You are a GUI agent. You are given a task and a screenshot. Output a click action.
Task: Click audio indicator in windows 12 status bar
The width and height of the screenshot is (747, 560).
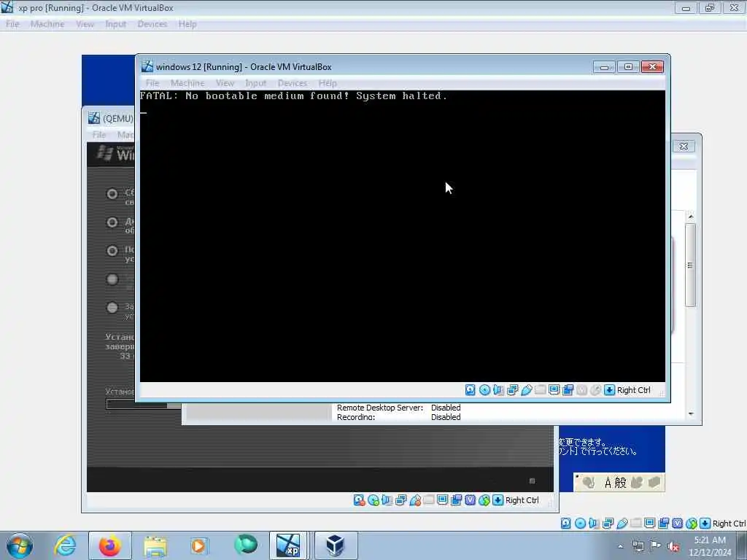pyautogui.click(x=498, y=390)
